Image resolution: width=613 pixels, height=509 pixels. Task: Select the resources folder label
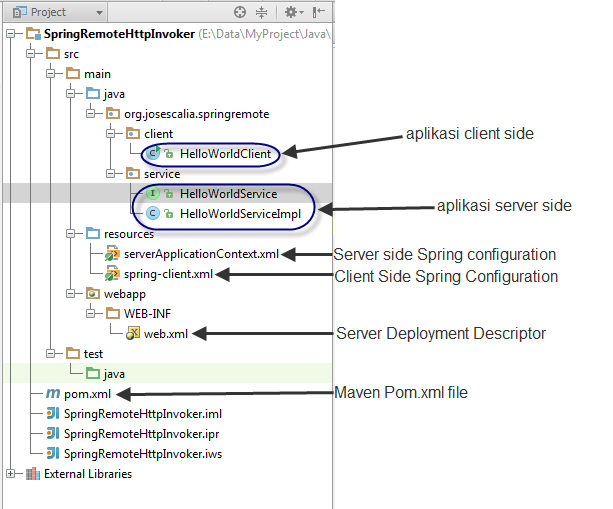[129, 234]
